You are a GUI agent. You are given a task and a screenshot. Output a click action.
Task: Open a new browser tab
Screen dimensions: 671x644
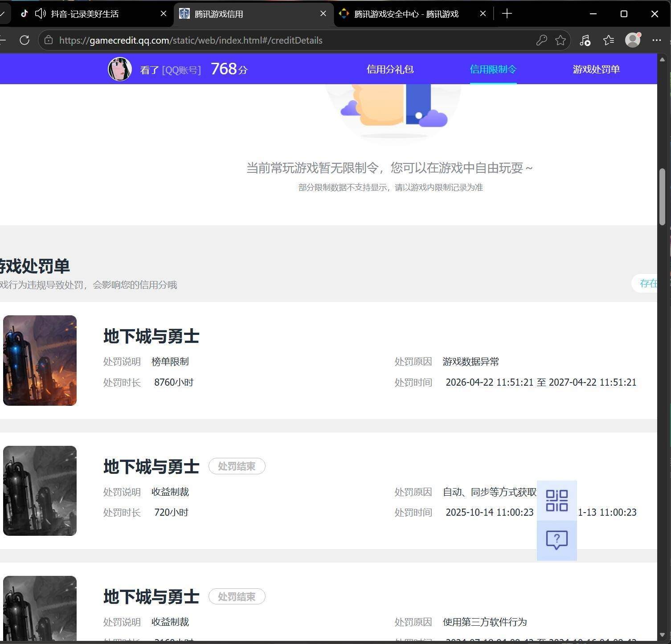tap(507, 14)
